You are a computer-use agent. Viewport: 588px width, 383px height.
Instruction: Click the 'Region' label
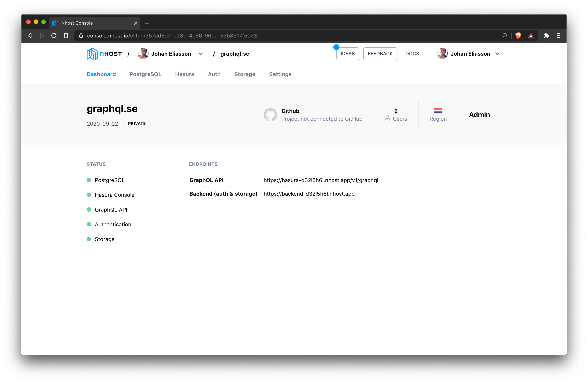438,119
